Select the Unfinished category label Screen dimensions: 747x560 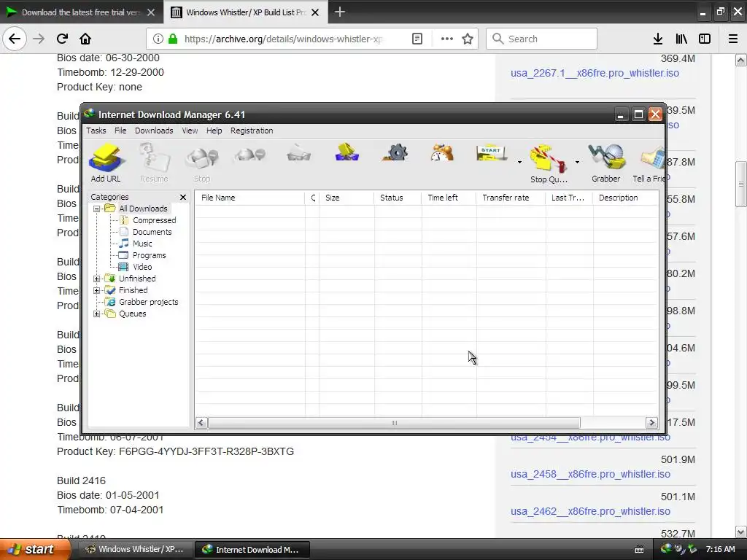tap(137, 279)
